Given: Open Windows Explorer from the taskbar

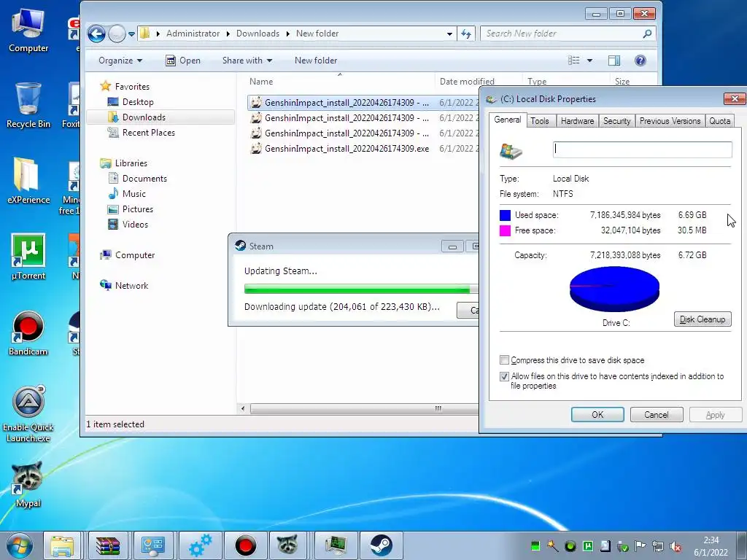Looking at the screenshot, I should [x=62, y=545].
